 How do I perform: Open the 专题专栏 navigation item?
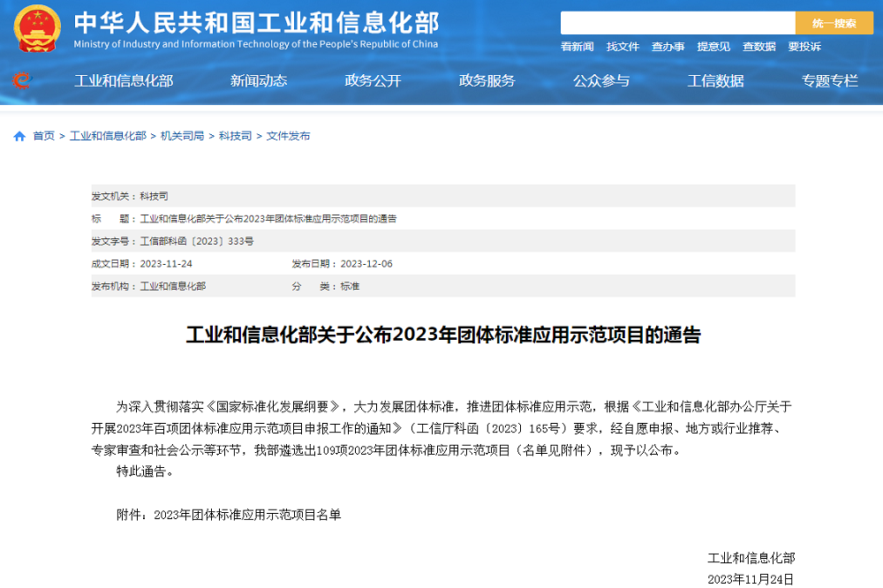(829, 81)
